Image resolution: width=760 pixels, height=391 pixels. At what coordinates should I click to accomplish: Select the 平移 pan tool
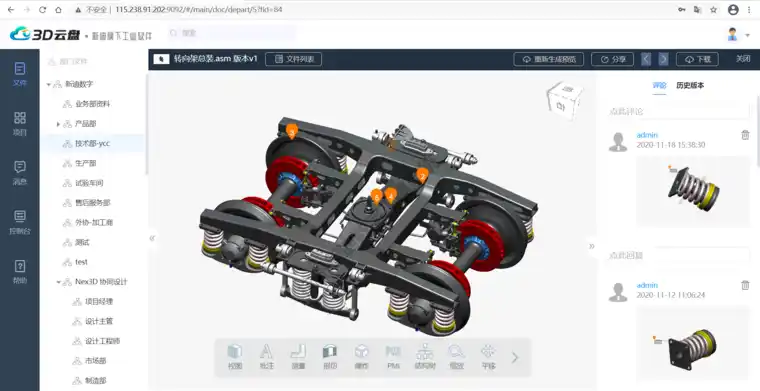[x=488, y=357]
